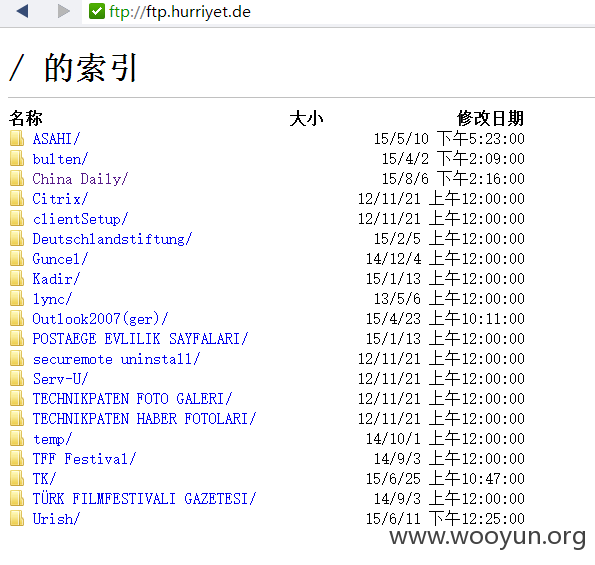Open the TÜRK FILMFESTIVALI GAZETESI/ link
This screenshot has height=565, width=595.
pos(144,498)
